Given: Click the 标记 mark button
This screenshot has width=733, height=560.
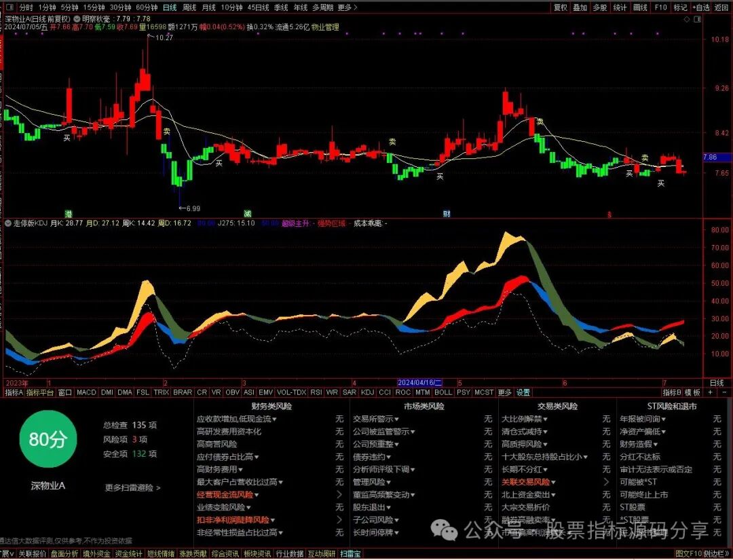Looking at the screenshot, I should coord(680,7).
